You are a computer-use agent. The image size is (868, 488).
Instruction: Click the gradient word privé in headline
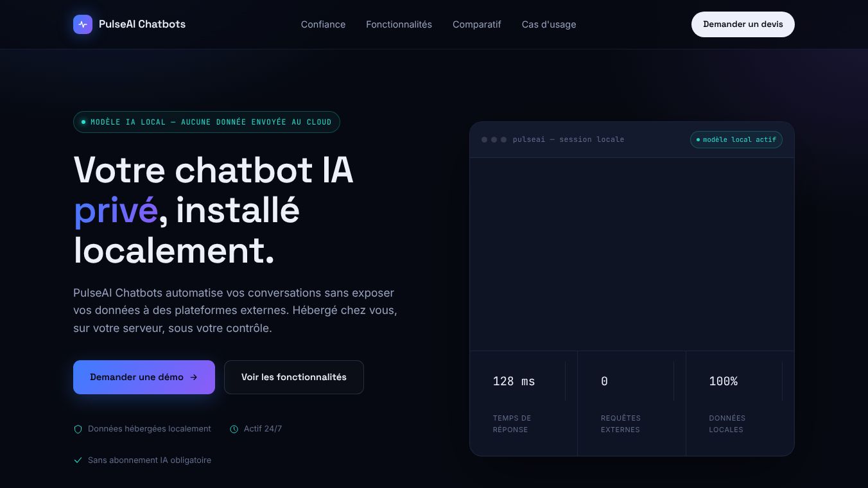pyautogui.click(x=116, y=211)
